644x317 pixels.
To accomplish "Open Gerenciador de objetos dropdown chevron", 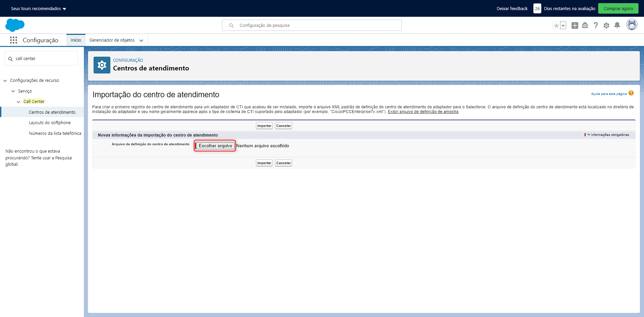I will coord(141,40).
